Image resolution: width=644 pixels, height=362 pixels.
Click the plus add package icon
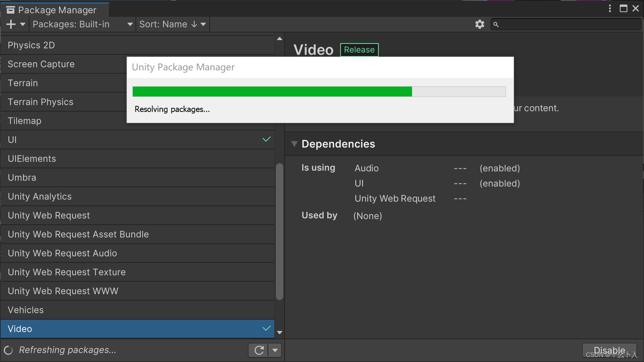tap(11, 24)
